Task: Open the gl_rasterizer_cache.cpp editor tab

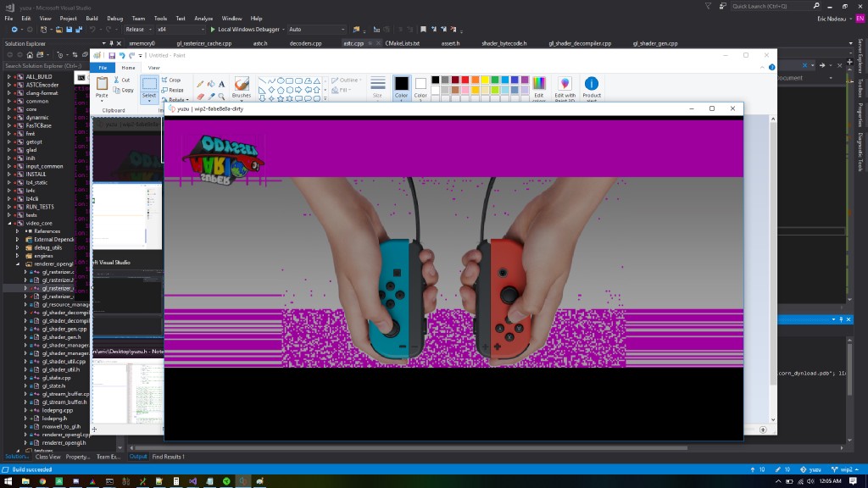Action: point(203,42)
